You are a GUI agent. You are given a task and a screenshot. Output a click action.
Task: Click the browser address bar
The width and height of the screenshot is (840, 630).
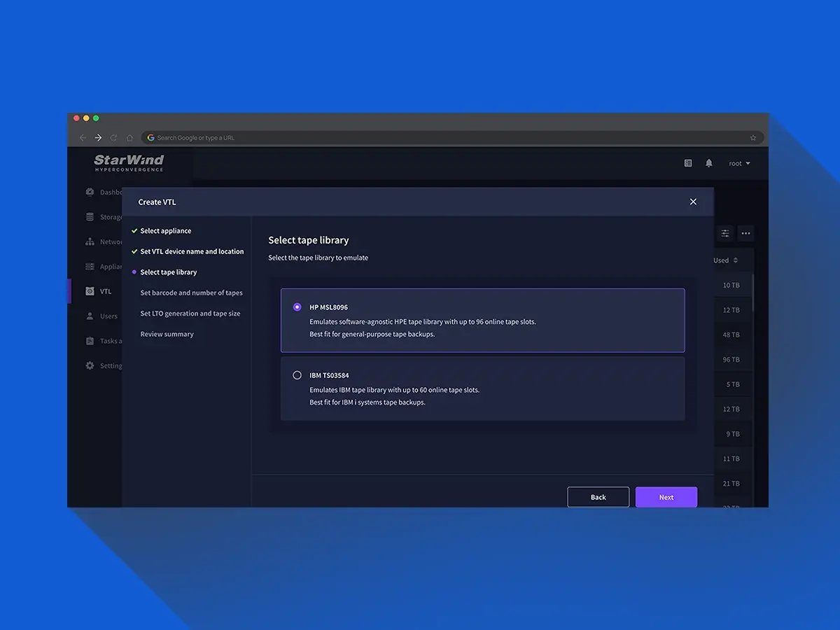click(448, 138)
